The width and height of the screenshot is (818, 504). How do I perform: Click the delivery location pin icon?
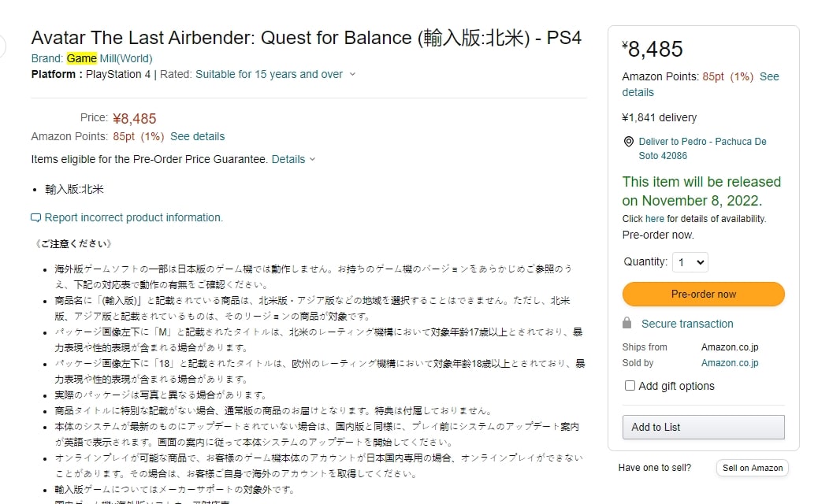[x=628, y=142]
